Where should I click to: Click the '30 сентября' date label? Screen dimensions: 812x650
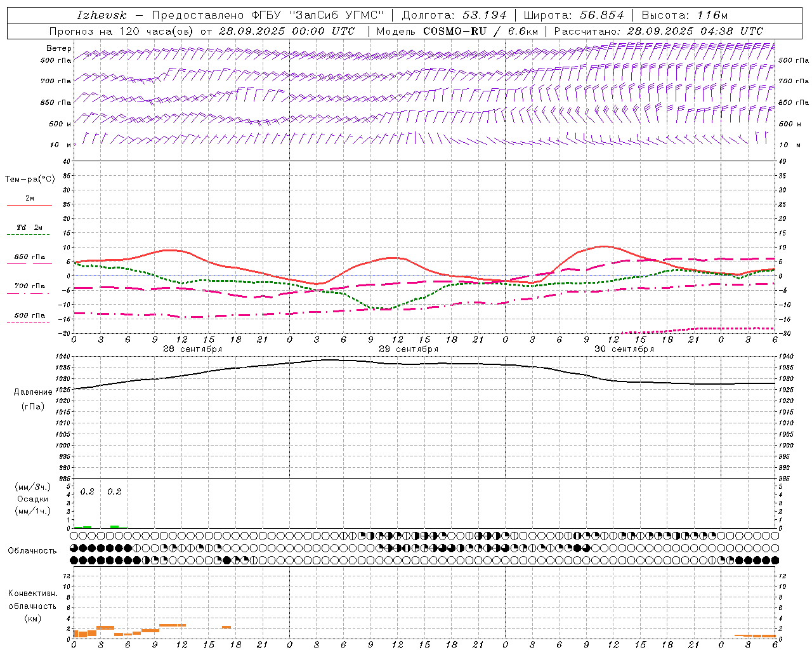pyautogui.click(x=624, y=349)
